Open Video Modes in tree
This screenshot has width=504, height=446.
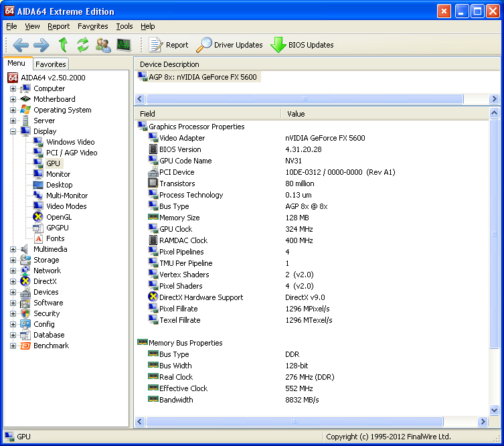[66, 206]
